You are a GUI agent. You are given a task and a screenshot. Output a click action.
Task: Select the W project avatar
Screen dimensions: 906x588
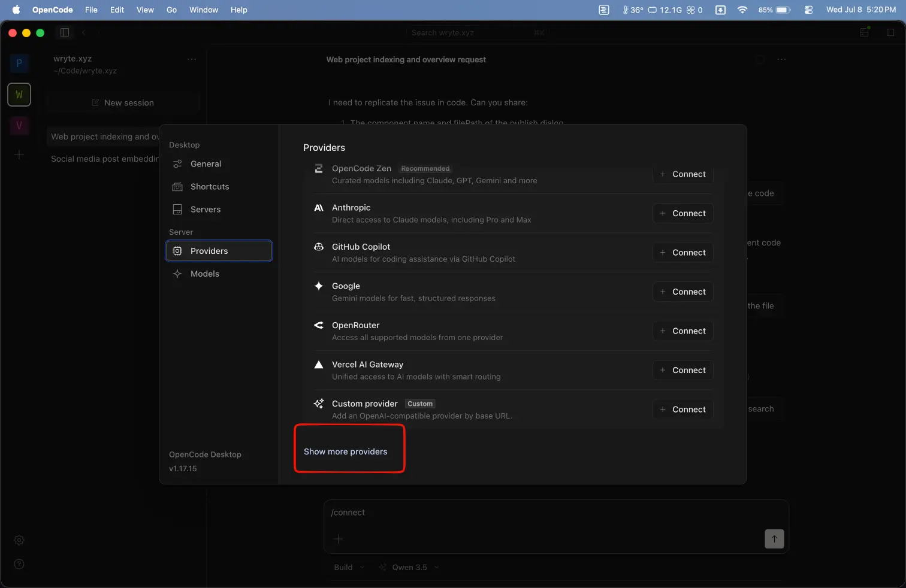click(19, 95)
